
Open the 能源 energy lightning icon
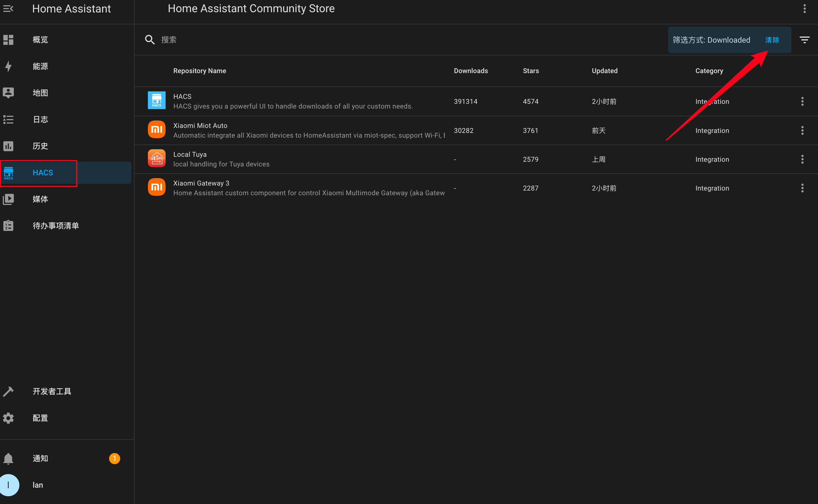[8, 66]
